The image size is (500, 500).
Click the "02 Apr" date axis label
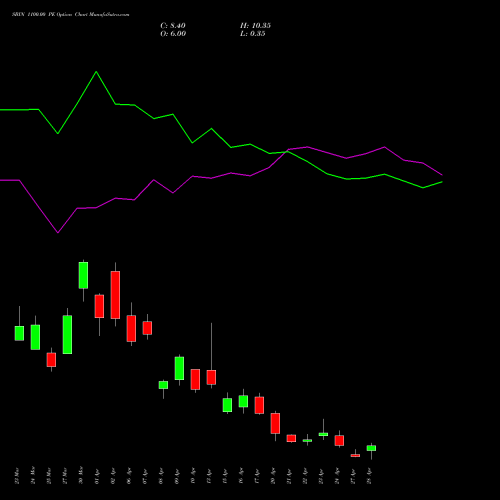coord(113,476)
